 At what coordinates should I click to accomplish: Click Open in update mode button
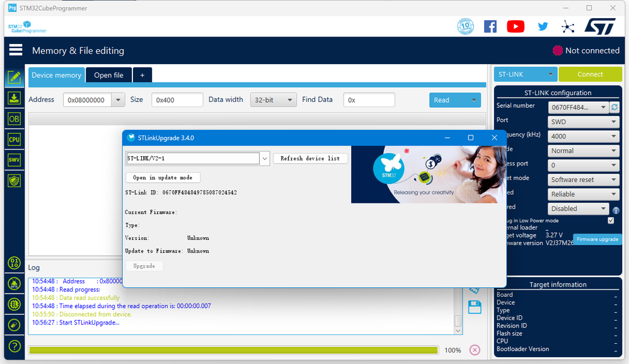click(163, 178)
